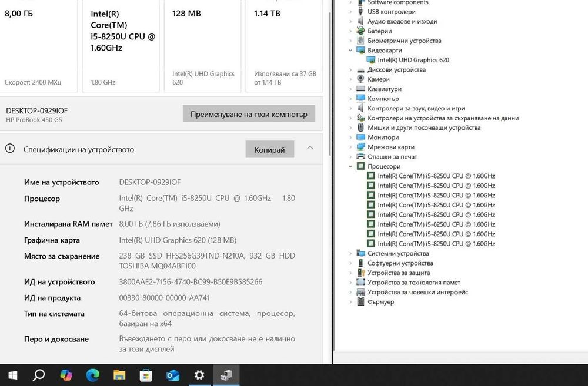
Task: Click the Биометрични устройства fingerprint icon
Action: point(361,41)
